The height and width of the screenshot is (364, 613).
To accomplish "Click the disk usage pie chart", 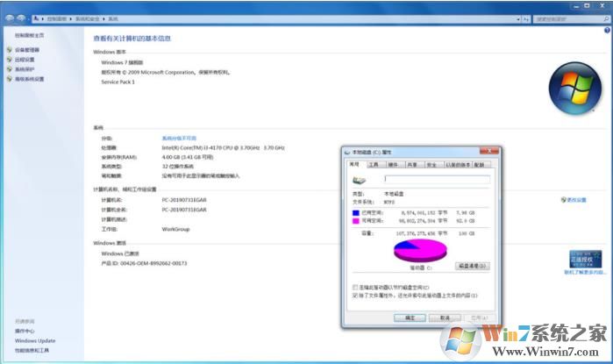I will (420, 251).
